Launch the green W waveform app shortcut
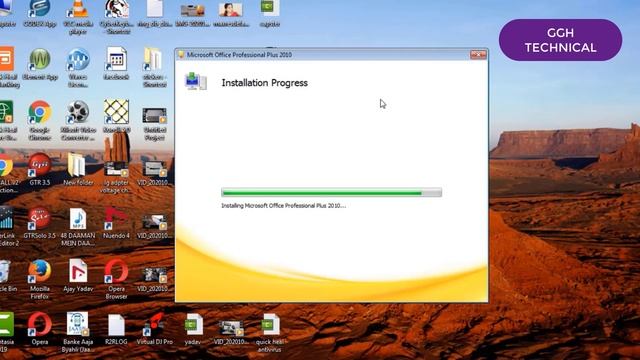Viewport: 640px width, 360px height. [40, 59]
